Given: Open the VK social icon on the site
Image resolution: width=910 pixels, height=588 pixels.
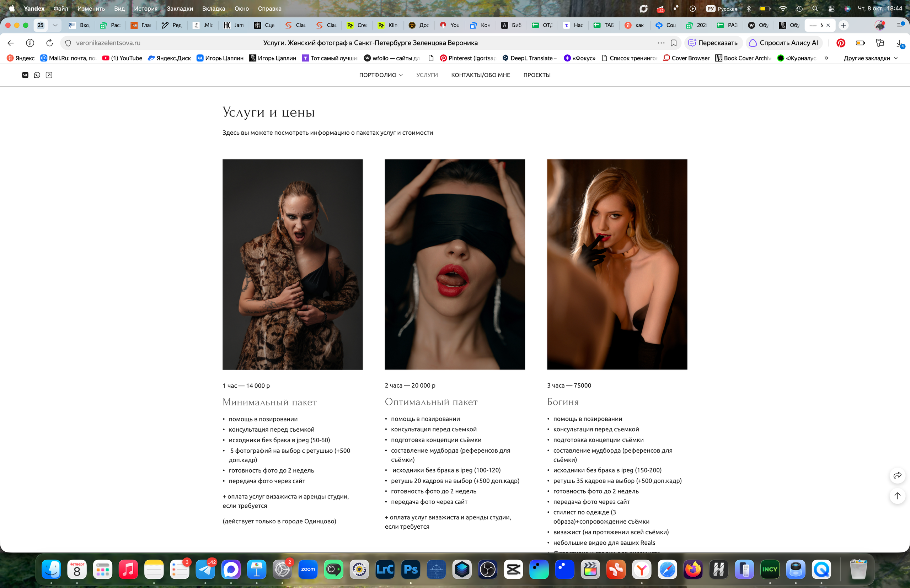Looking at the screenshot, I should tap(25, 75).
